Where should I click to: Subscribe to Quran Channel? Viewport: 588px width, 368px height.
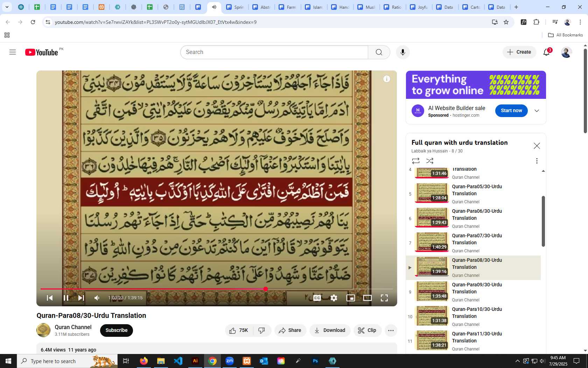click(x=117, y=330)
